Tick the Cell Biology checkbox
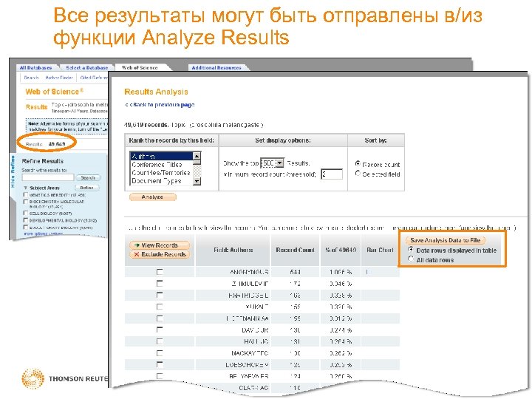Viewport: 532px width, 399px height. pyautogui.click(x=25, y=213)
